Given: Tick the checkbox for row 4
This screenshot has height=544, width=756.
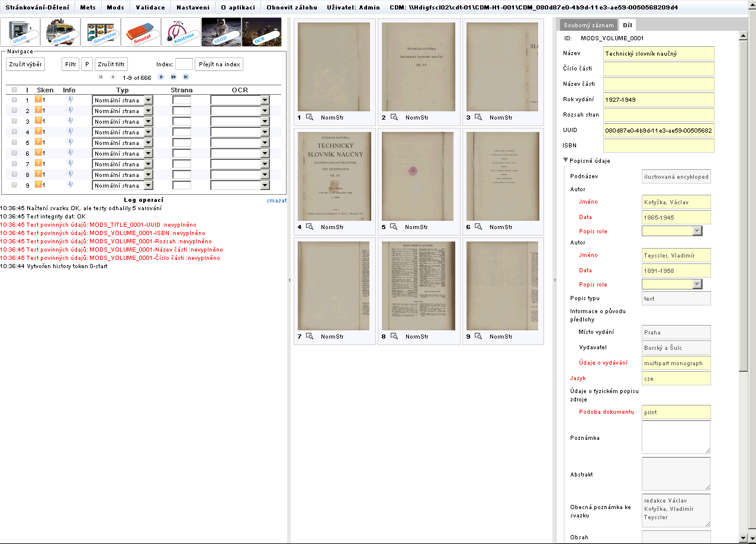Looking at the screenshot, I should pyautogui.click(x=14, y=132).
